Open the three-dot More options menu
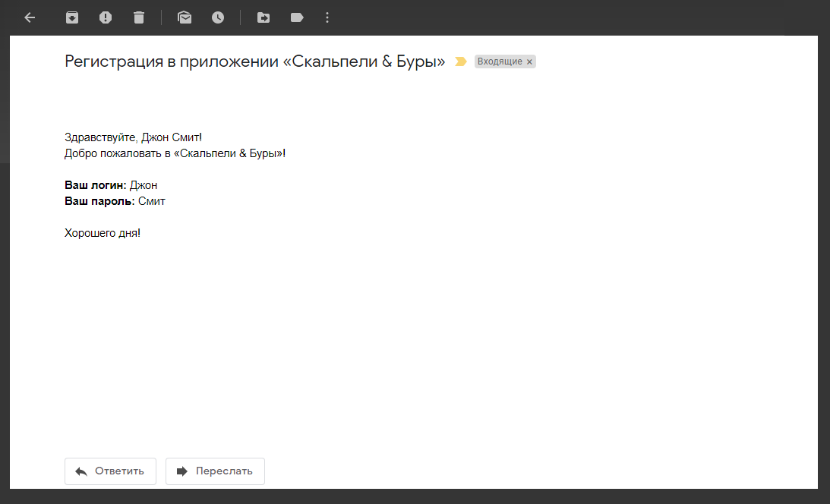The width and height of the screenshot is (830, 504). (x=327, y=17)
